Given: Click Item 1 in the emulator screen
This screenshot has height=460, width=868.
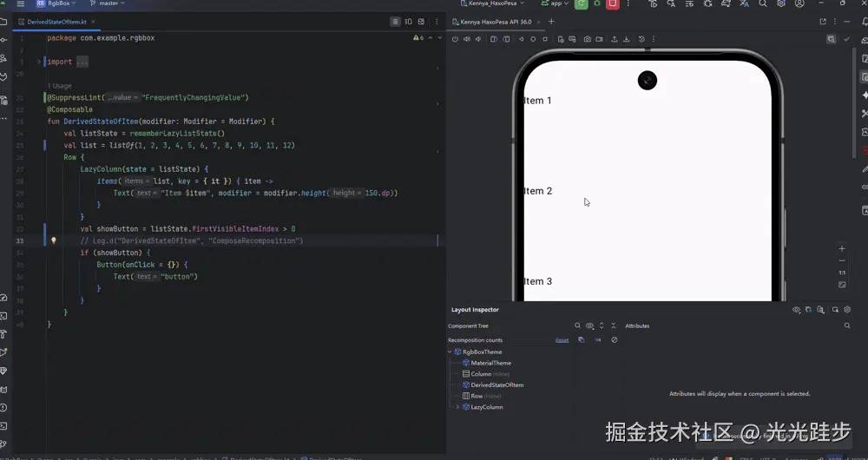Looking at the screenshot, I should (x=537, y=101).
